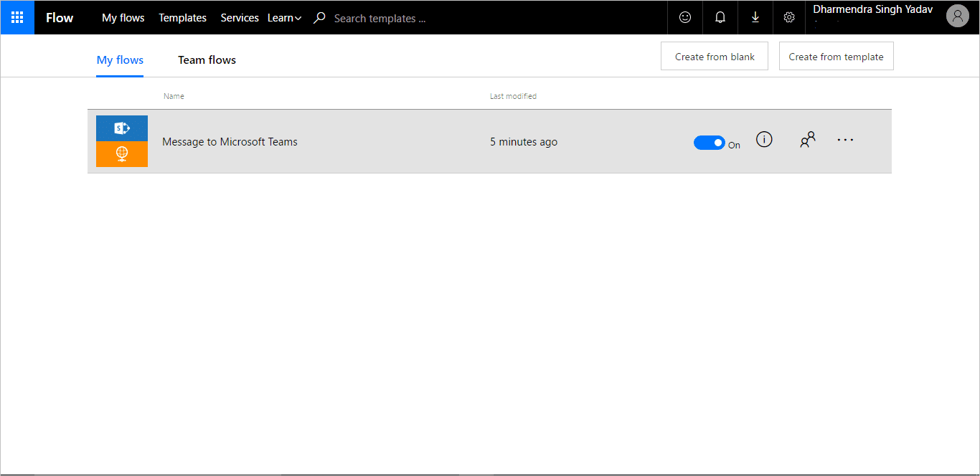Switch to the Team flows tab
The width and height of the screenshot is (980, 476).
[207, 60]
